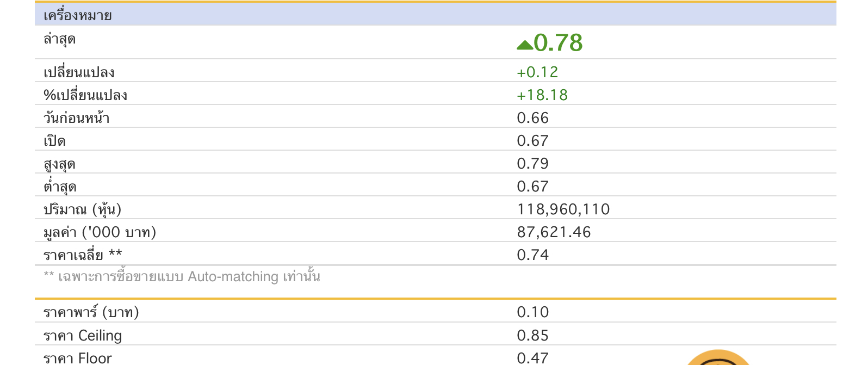The height and width of the screenshot is (365, 868).
Task: Click the ราคาเฉลี่ย ** average price label
Action: [83, 255]
